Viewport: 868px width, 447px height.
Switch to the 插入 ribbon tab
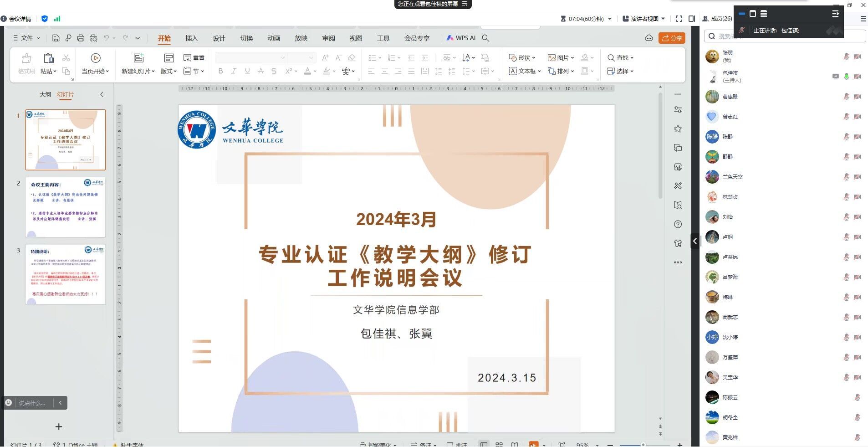click(x=191, y=38)
